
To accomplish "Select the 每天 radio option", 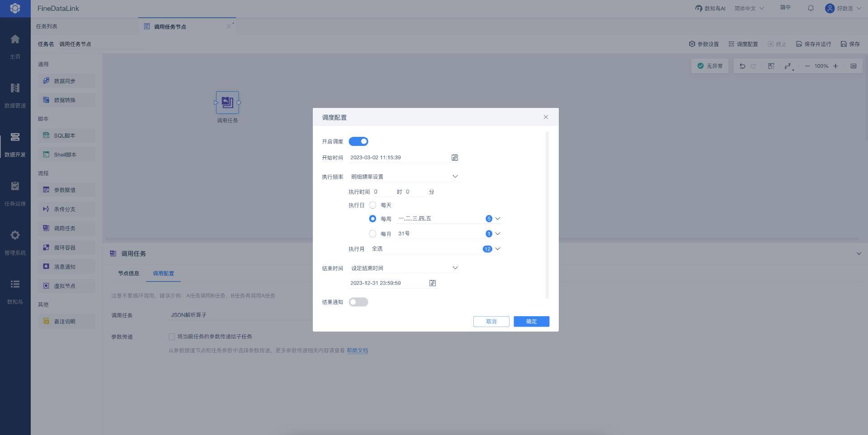I will coord(373,205).
